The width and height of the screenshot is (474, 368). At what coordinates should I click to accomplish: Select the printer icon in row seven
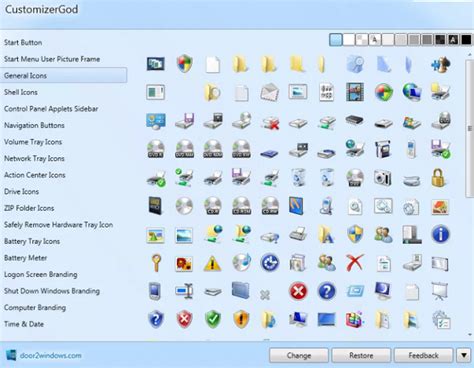(298, 234)
